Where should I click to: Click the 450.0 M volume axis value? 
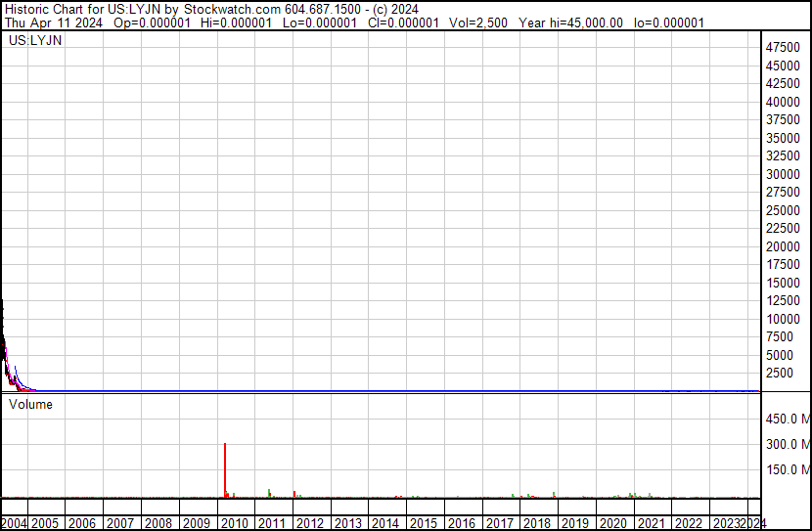click(788, 419)
